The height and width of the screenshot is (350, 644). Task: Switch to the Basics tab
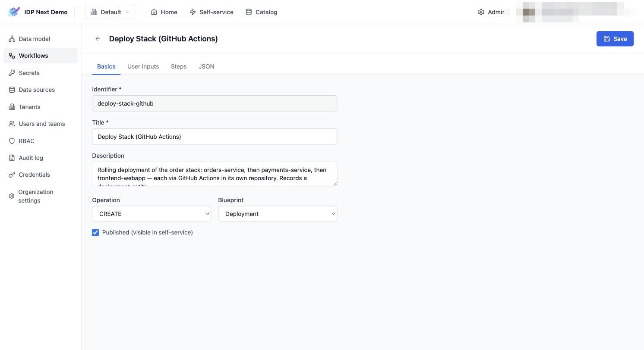click(106, 66)
